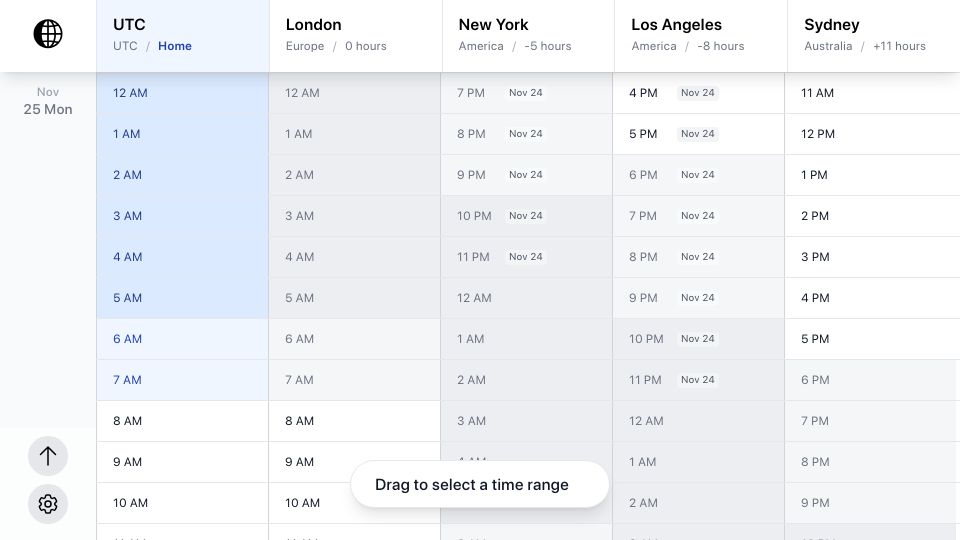Select the 7 AM cell in UTC column
The image size is (960, 540).
pos(182,380)
